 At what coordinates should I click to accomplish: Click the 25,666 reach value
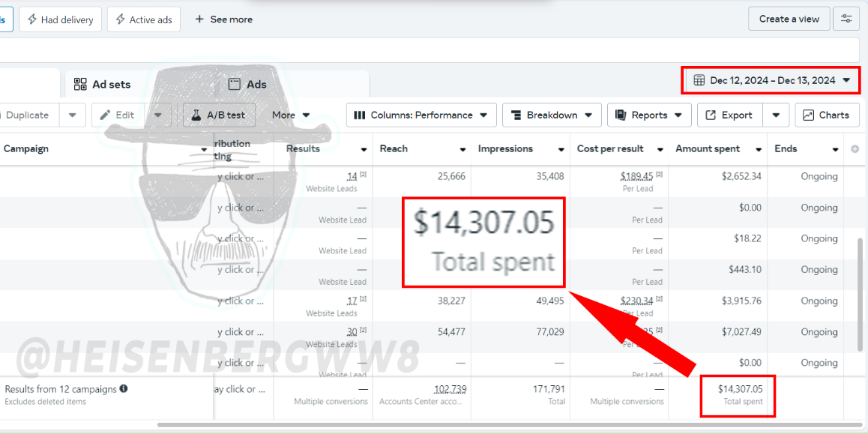click(450, 177)
